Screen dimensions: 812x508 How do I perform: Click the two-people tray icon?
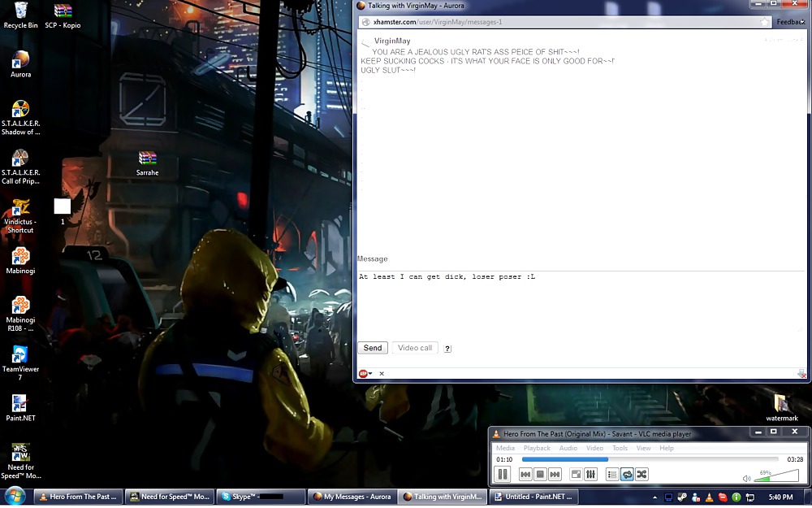pyautogui.click(x=696, y=497)
